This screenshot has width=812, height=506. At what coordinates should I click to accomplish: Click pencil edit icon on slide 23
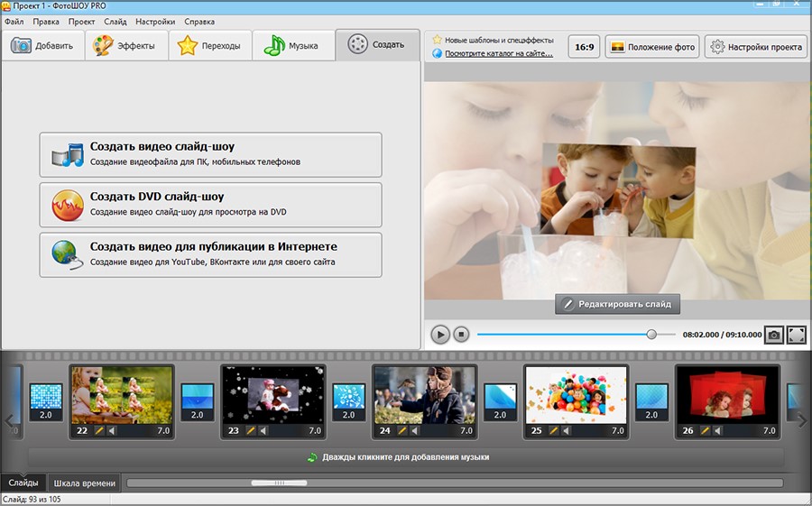click(251, 430)
